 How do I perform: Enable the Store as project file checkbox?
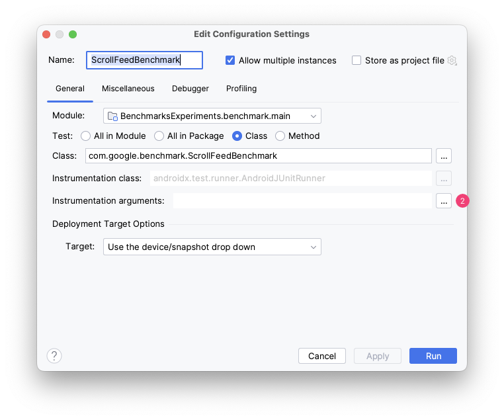point(357,60)
